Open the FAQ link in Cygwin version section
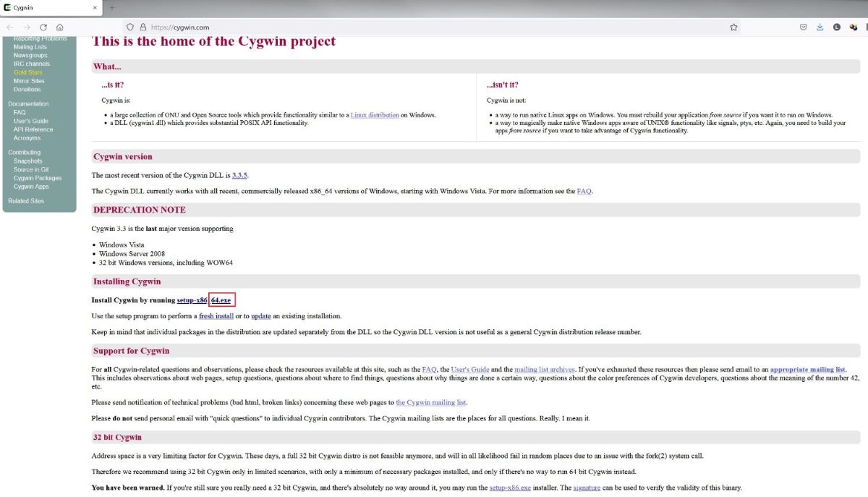The height and width of the screenshot is (497, 868). (x=584, y=191)
